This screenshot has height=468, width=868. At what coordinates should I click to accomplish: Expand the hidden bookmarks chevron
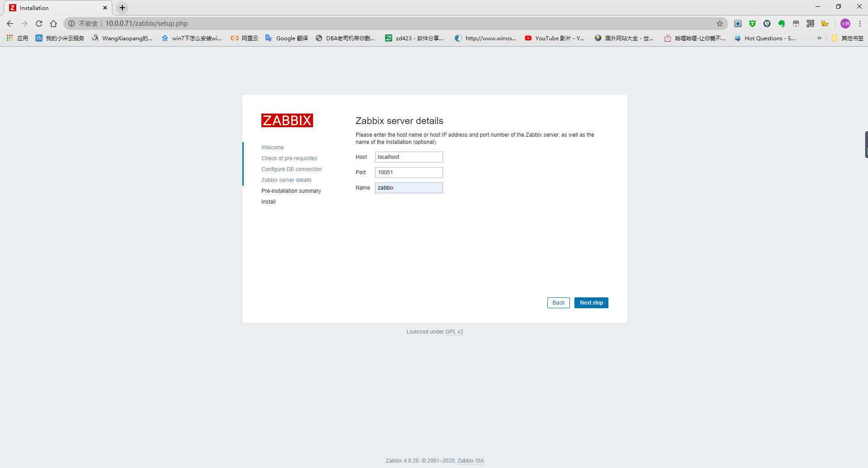pos(819,38)
